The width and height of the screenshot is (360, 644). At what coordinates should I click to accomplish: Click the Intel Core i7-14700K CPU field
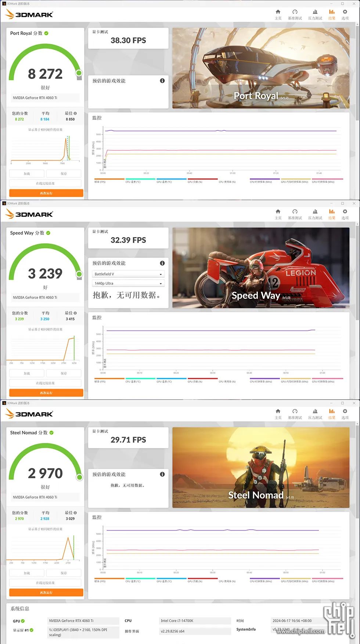195,621
